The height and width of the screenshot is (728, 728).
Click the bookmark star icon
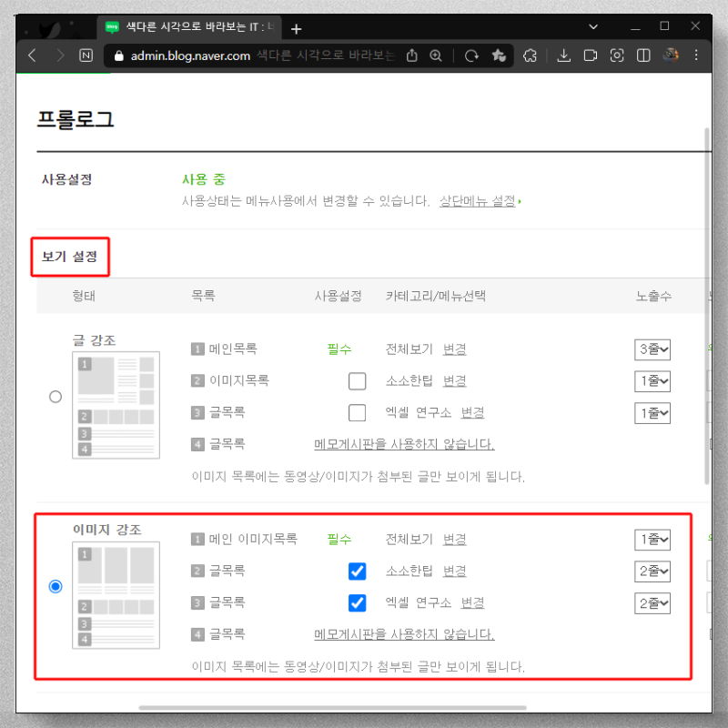(499, 56)
